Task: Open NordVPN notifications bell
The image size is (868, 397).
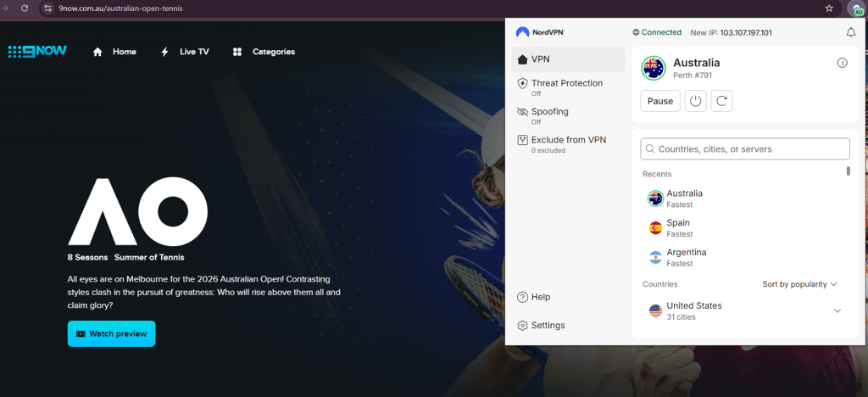Action: pyautogui.click(x=851, y=33)
